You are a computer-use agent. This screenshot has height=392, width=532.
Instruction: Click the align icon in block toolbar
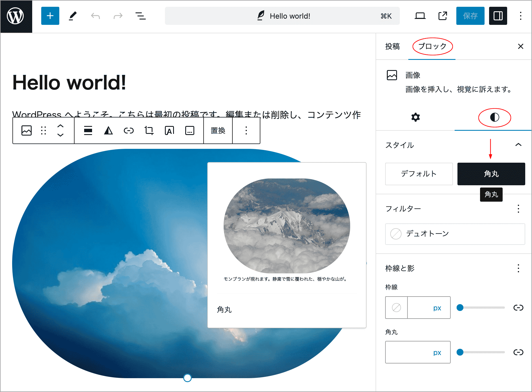[88, 130]
